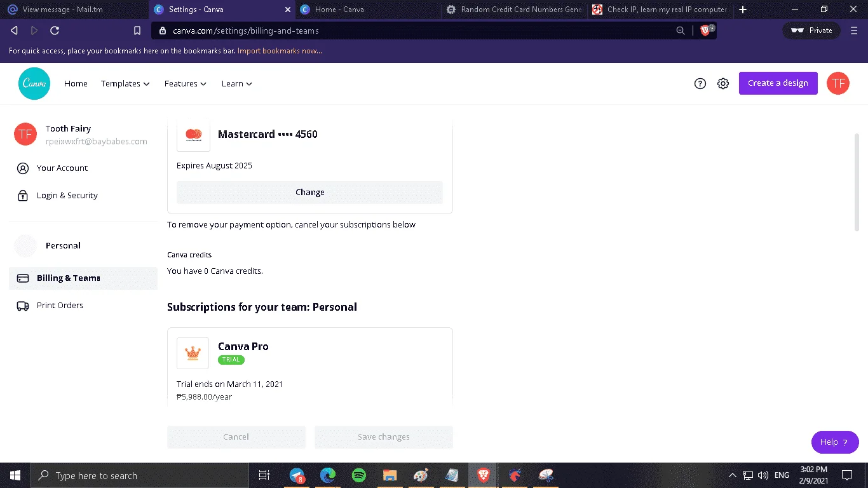Click Change payment card button
868x488 pixels.
[309, 193]
